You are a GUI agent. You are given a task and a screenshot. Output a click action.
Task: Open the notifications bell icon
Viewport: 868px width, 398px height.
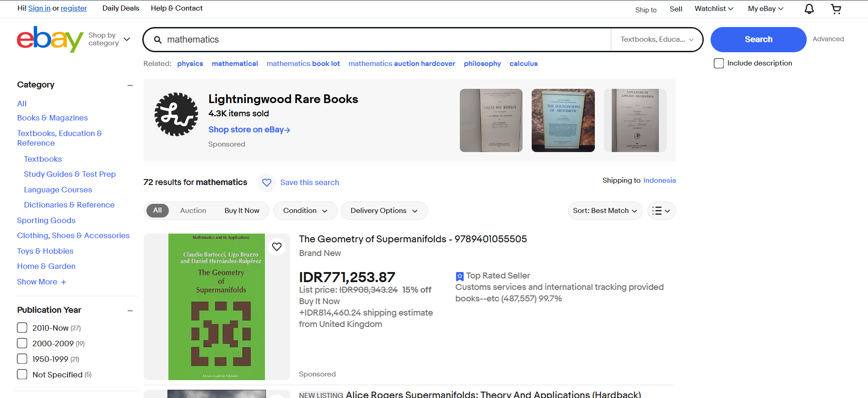coord(809,9)
